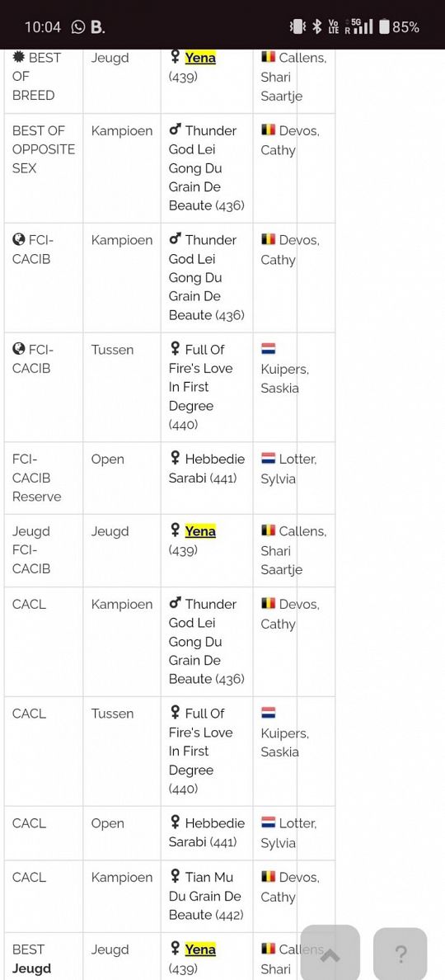Click Kuipers, Saskia in CACL Tussen row
The height and width of the screenshot is (980, 445).
[x=284, y=742]
